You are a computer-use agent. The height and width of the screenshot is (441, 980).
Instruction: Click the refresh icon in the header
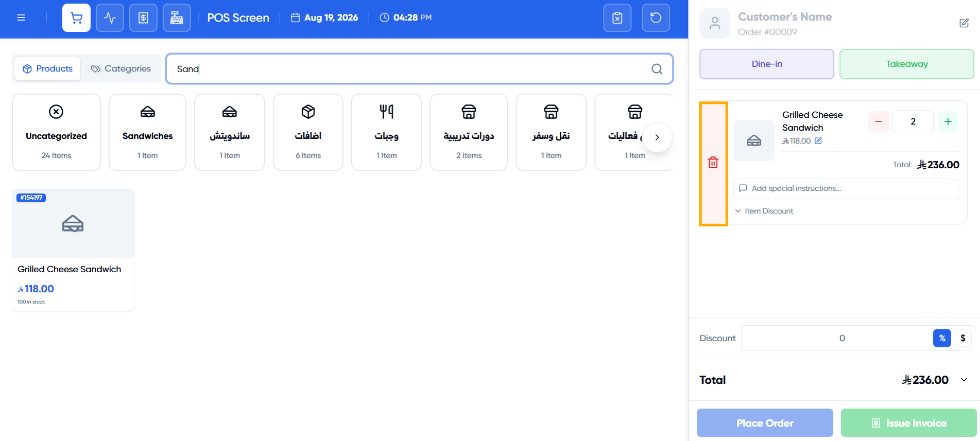tap(656, 17)
